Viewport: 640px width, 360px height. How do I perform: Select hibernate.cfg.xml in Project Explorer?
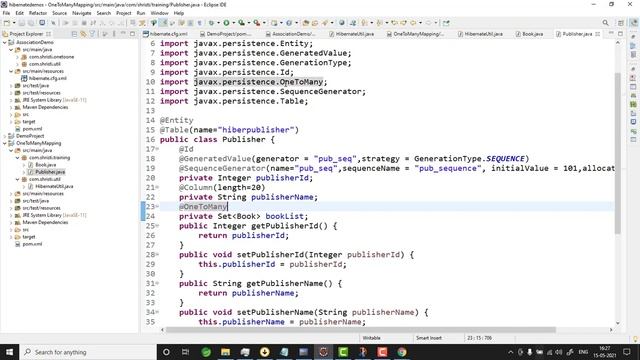pyautogui.click(x=47, y=78)
